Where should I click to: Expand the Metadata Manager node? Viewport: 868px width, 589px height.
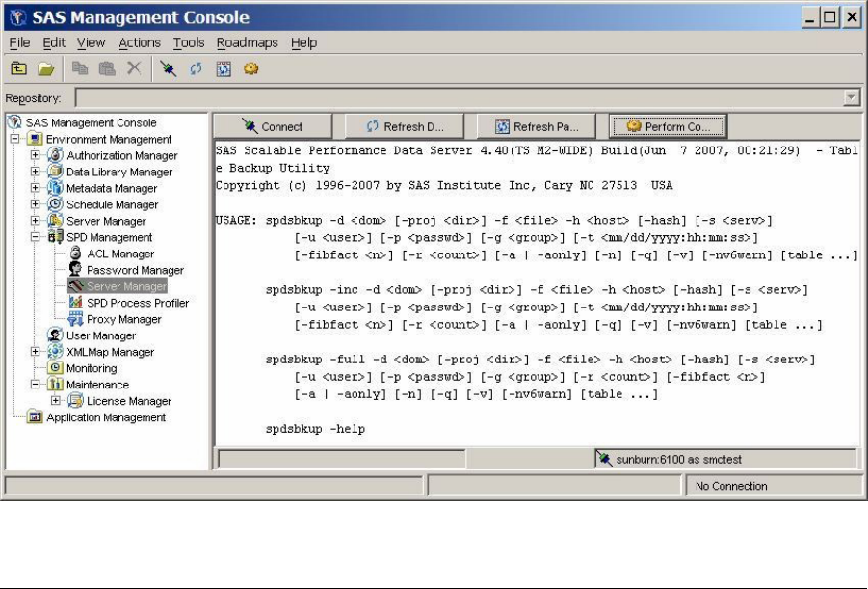click(35, 188)
